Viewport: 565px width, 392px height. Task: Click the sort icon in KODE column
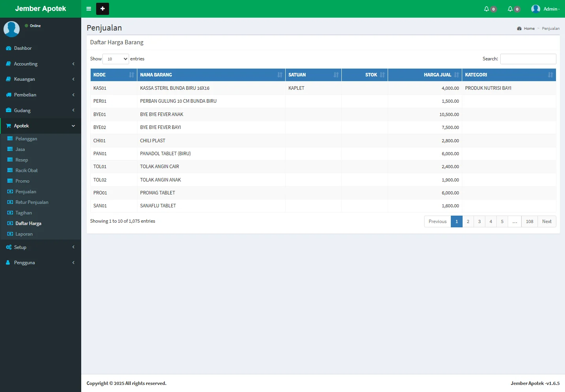tap(131, 75)
